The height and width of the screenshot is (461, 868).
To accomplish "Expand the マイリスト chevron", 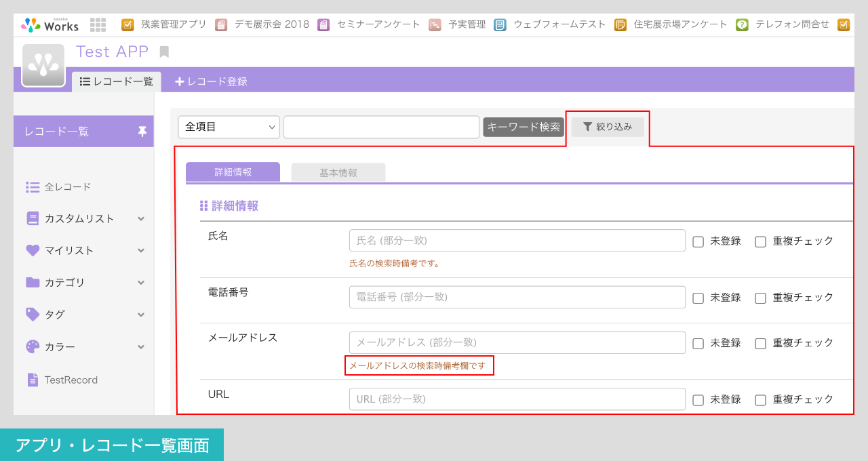I will tap(141, 251).
